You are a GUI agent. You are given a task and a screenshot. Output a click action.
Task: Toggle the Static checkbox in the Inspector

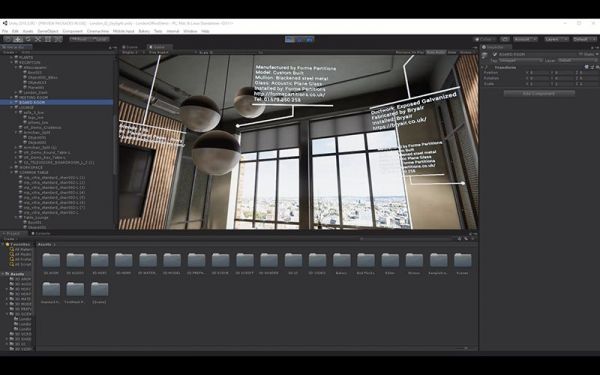pos(580,54)
